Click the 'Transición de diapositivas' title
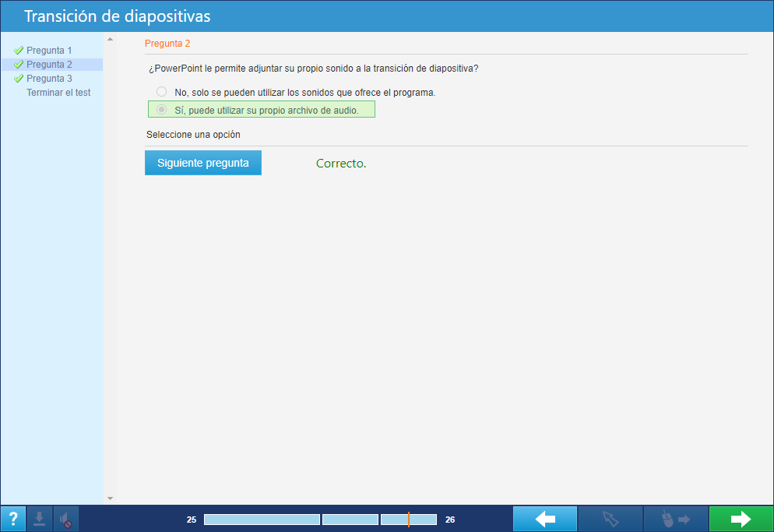 pyautogui.click(x=118, y=16)
